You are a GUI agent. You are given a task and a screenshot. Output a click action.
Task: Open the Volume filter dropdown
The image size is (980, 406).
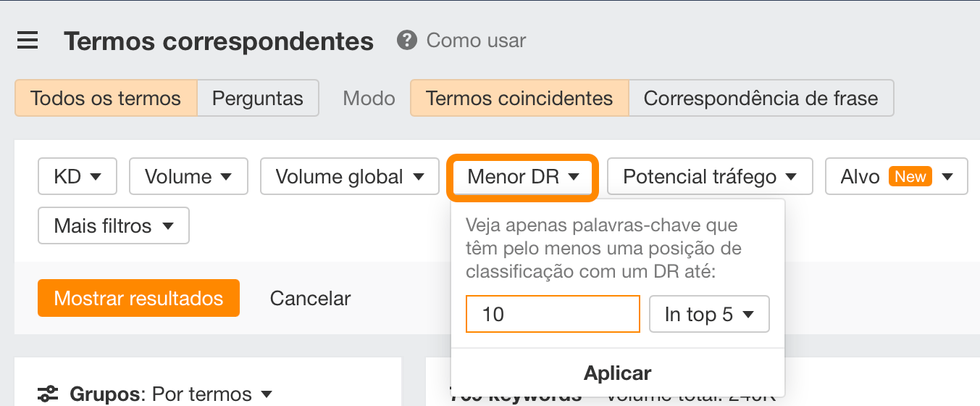[x=188, y=177]
